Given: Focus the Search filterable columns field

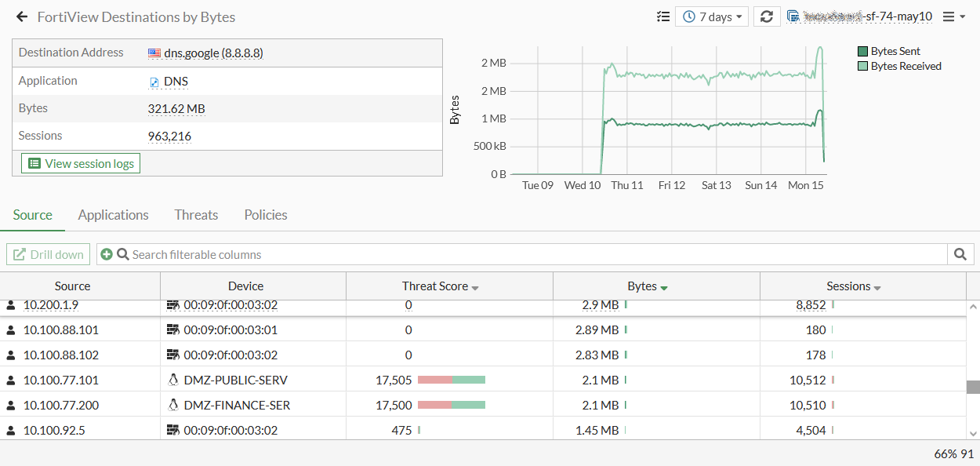Looking at the screenshot, I should point(533,254).
